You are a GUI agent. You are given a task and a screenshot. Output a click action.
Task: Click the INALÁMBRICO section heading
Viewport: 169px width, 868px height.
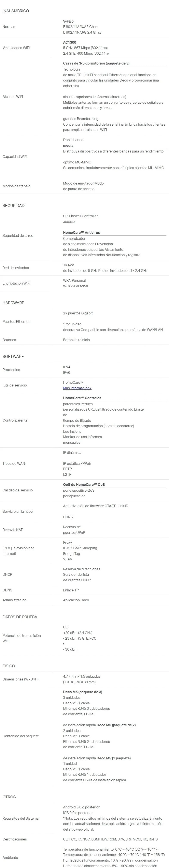click(15, 11)
